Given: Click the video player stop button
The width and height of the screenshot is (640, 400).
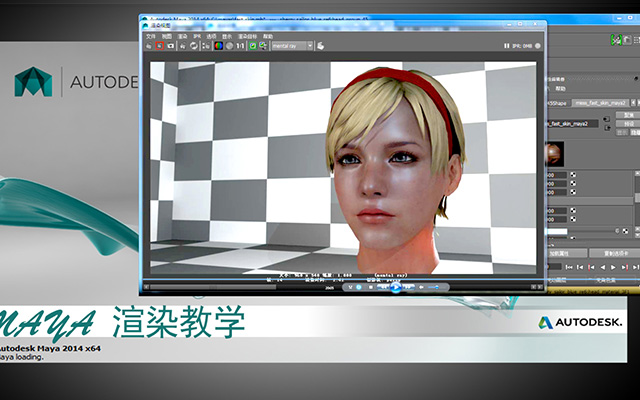Looking at the screenshot, I should click(x=371, y=287).
